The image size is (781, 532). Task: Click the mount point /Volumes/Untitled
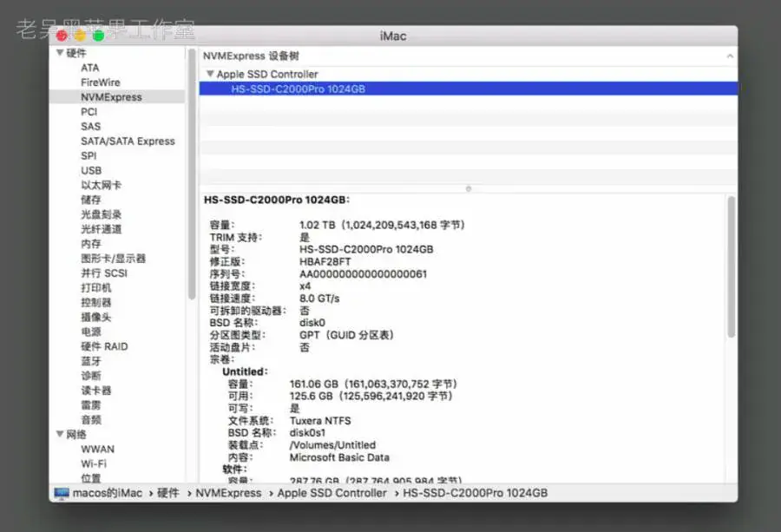[x=332, y=445]
